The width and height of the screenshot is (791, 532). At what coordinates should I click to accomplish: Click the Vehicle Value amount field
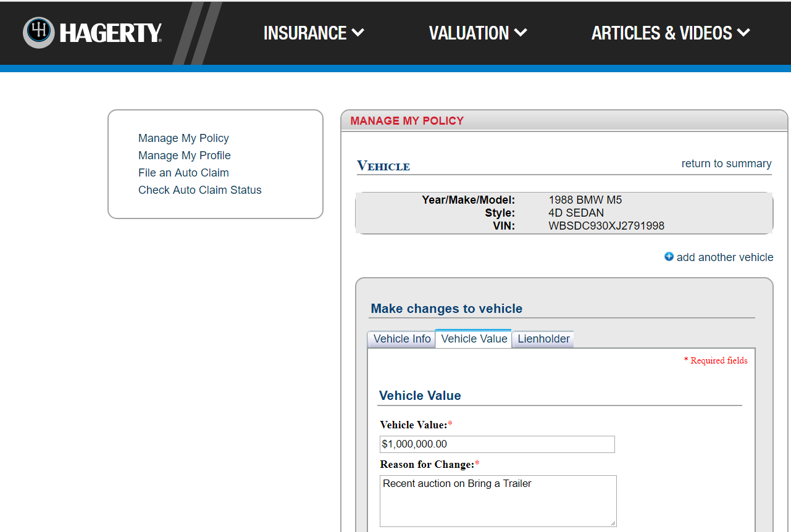497,444
